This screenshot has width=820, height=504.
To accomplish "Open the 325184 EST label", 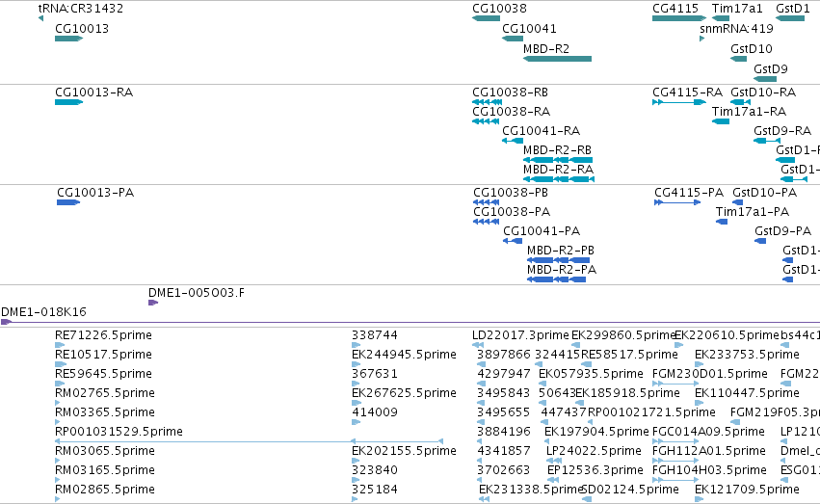I will point(375,490).
